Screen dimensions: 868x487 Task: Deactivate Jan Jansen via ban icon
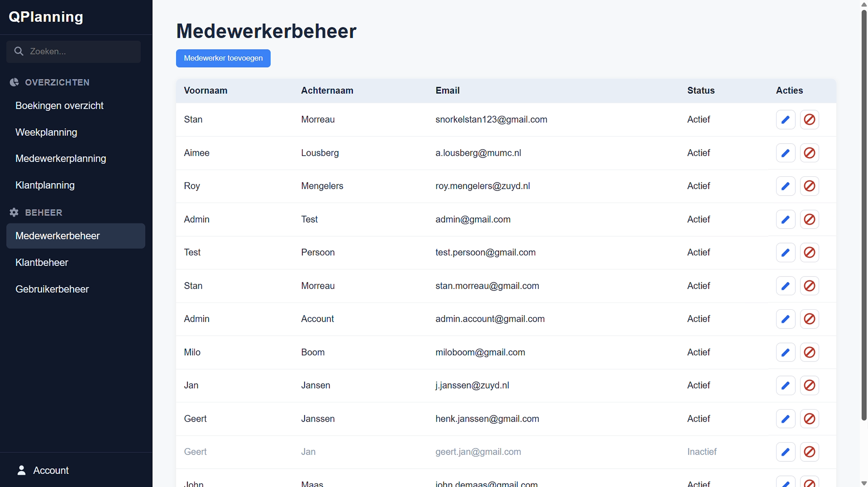click(809, 385)
